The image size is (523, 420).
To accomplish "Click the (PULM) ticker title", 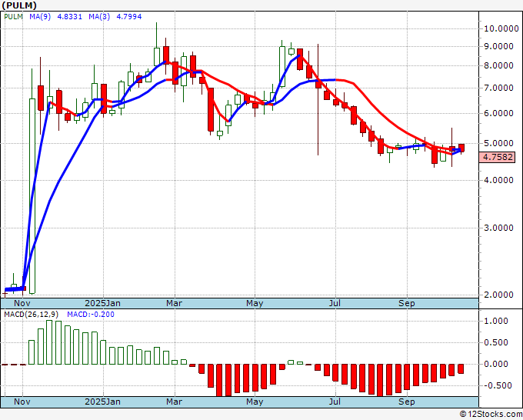I will coord(19,5).
